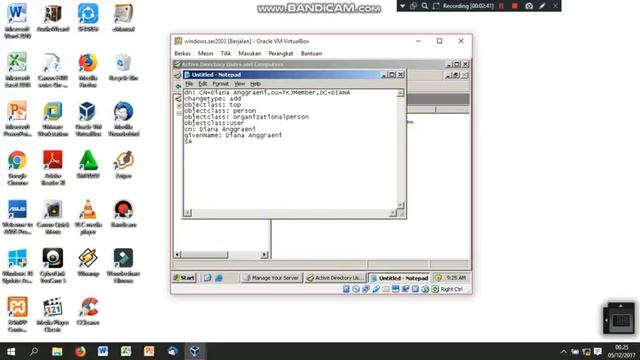This screenshot has height=360, width=640.
Task: Open the SHAREit desktop shortcut
Action: click(88, 17)
